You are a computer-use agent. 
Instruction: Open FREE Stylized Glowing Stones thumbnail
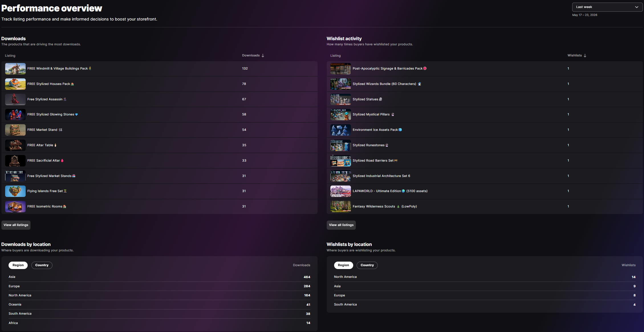pos(15,115)
